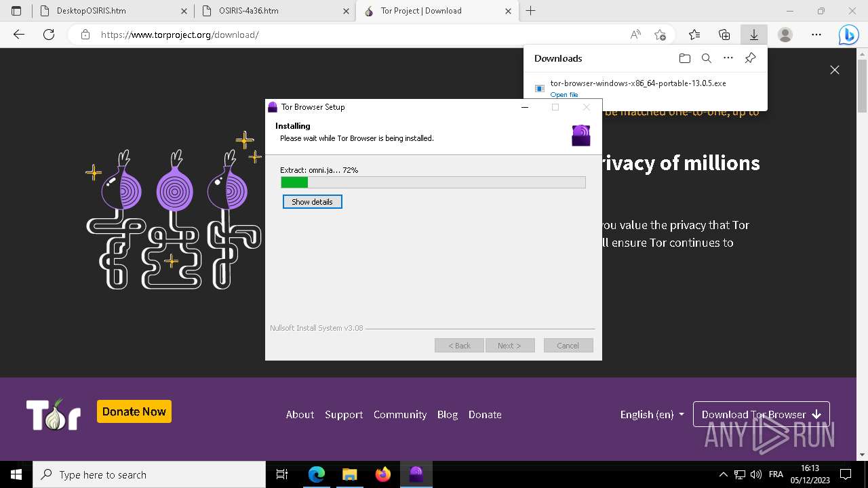Click the Open file link
This screenshot has height=488, width=868.
pos(564,95)
